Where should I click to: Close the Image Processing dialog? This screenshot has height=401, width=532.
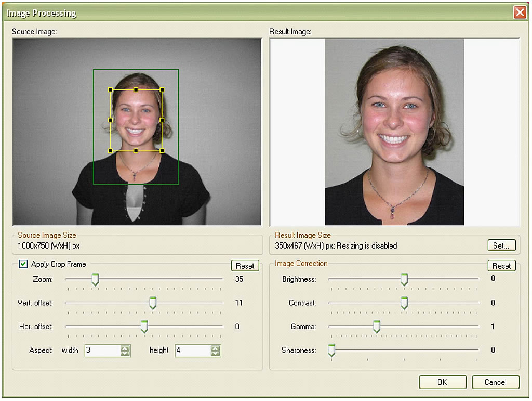click(x=520, y=12)
